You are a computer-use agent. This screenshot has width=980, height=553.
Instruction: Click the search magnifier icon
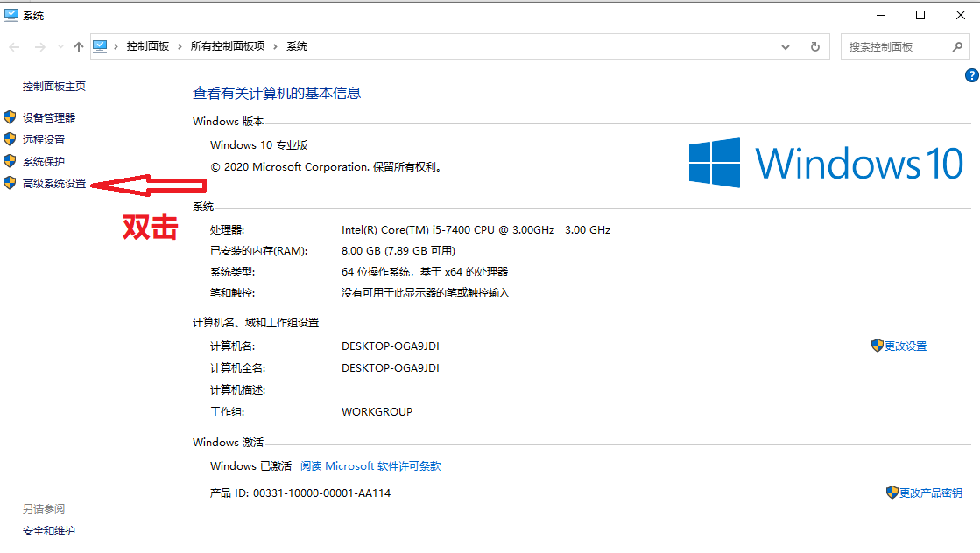(957, 46)
